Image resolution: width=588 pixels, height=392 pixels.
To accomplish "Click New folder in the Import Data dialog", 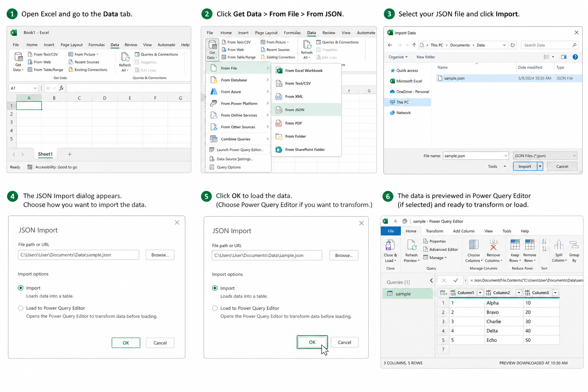I will pos(426,57).
